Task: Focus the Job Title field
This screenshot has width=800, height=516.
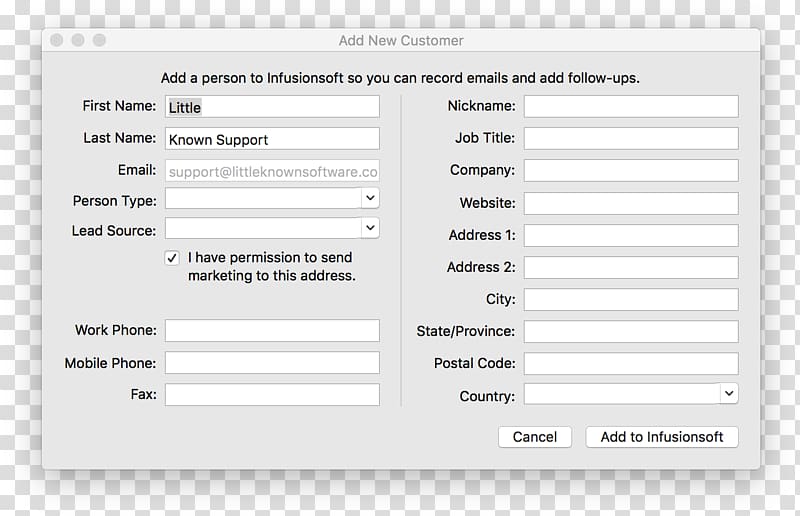Action: tap(631, 139)
